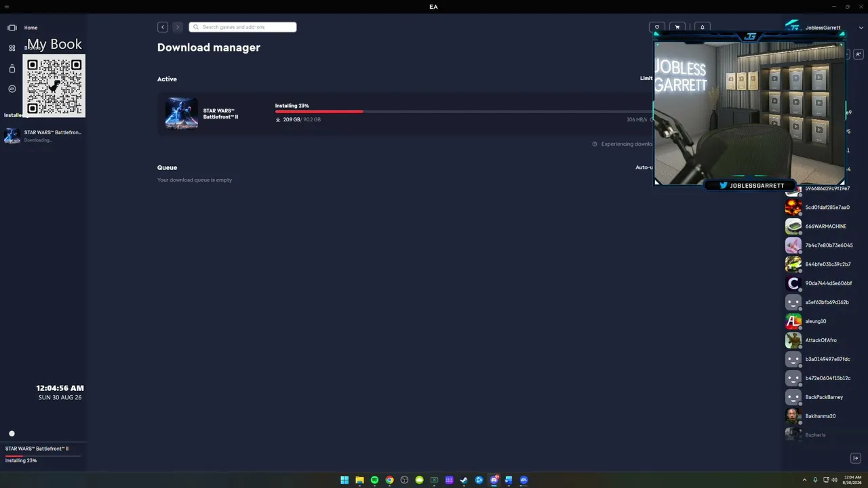Click the STAR WARS Battlefront II title in Active
The height and width of the screenshot is (488, 868).
click(x=220, y=114)
